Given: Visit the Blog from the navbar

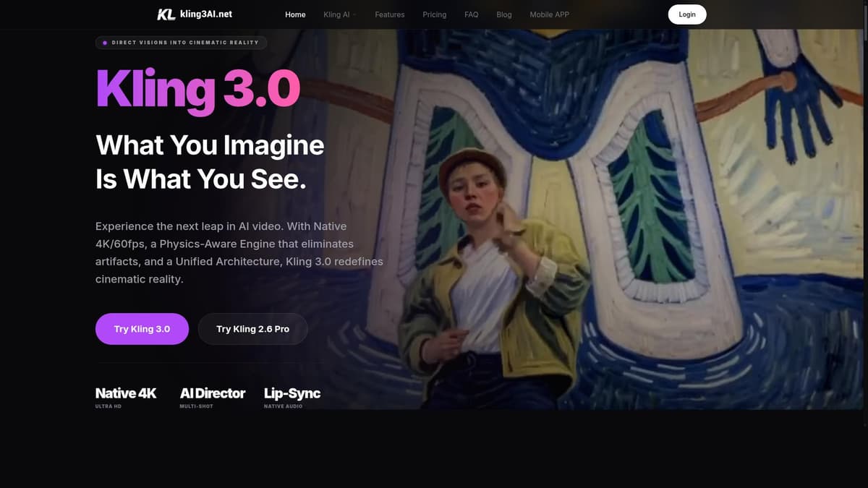Looking at the screenshot, I should pos(503,14).
